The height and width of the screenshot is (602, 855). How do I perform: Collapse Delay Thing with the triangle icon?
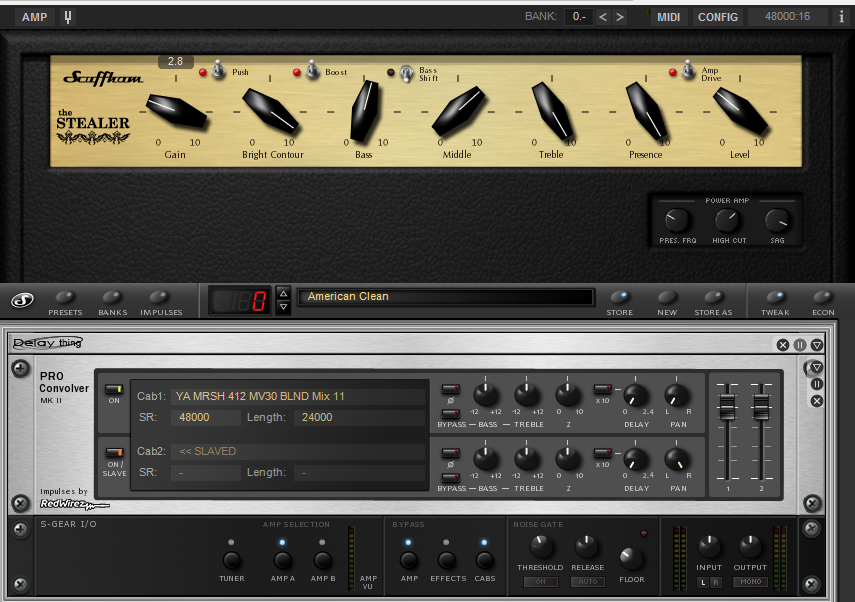tap(817, 345)
